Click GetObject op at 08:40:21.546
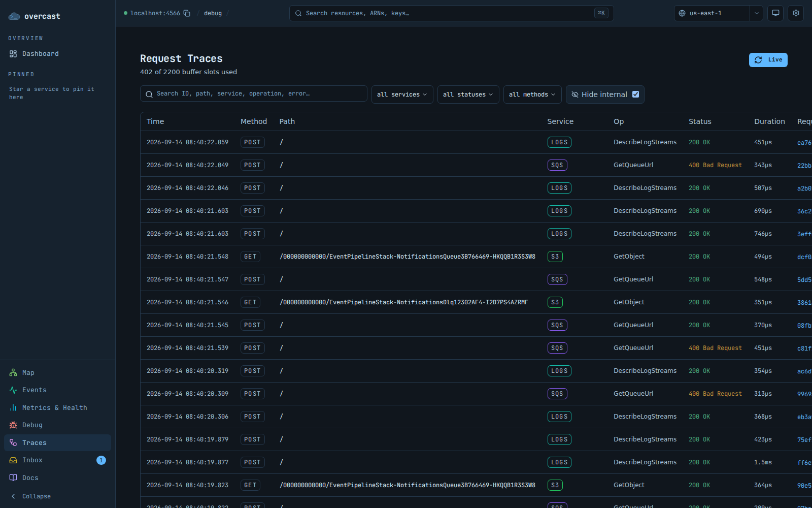Viewport: 812px width, 508px height. pos(629,302)
